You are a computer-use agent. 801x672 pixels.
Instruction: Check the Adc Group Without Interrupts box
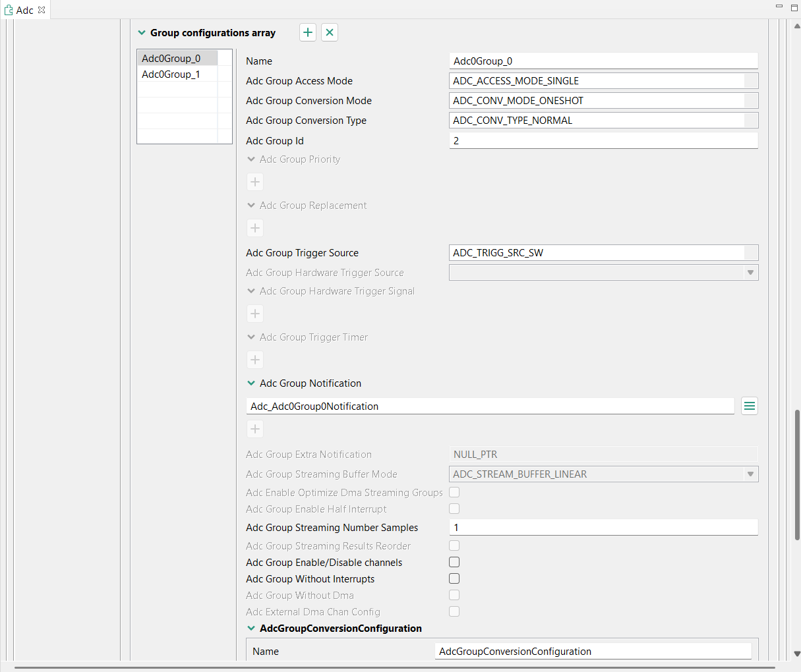click(454, 578)
